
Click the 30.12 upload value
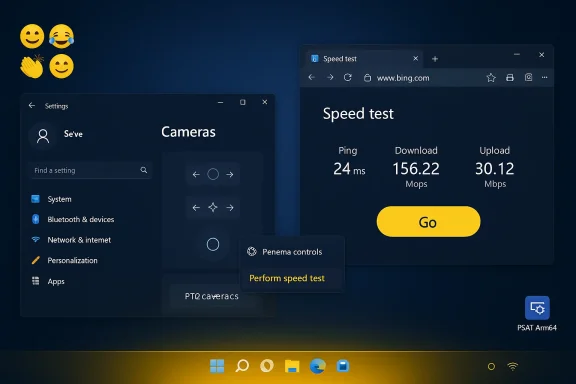pos(494,169)
